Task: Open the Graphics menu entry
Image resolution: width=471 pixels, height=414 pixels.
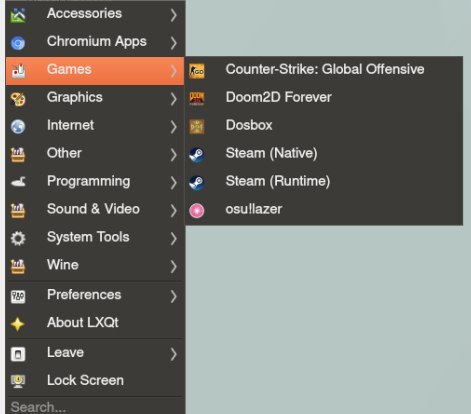Action: tap(95, 99)
